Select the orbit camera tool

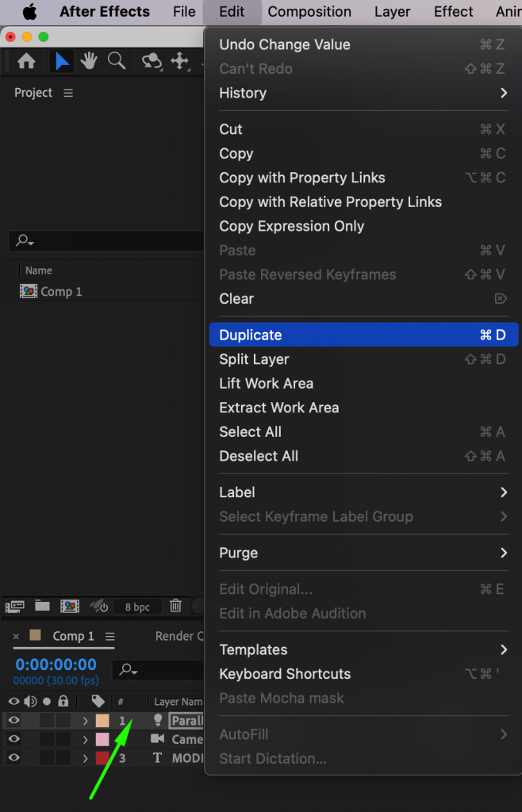152,61
